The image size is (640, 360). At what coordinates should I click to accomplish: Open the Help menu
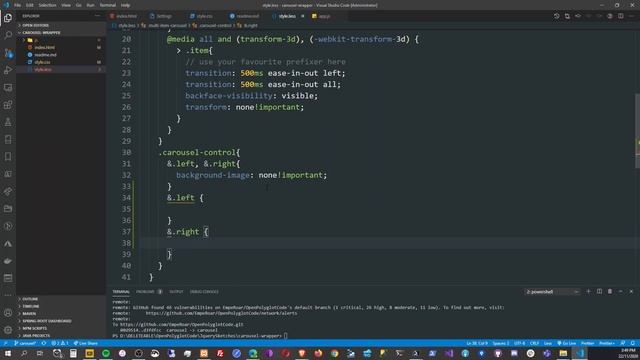tap(125, 5)
